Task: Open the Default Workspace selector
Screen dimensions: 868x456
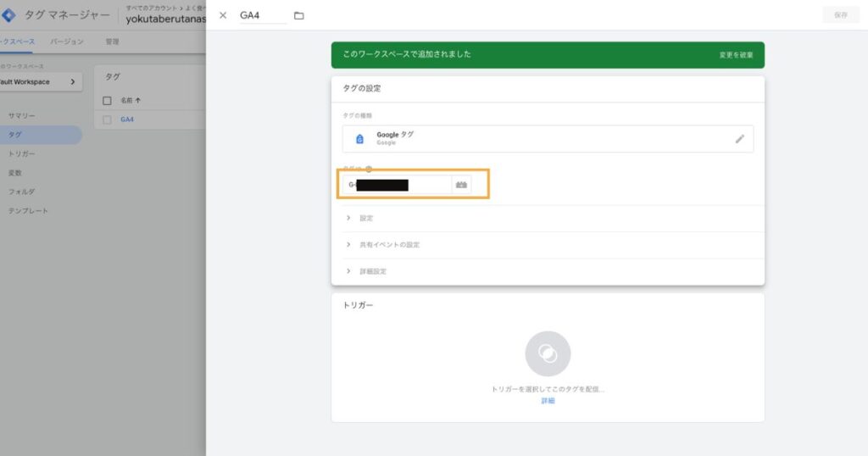Action: click(x=40, y=82)
